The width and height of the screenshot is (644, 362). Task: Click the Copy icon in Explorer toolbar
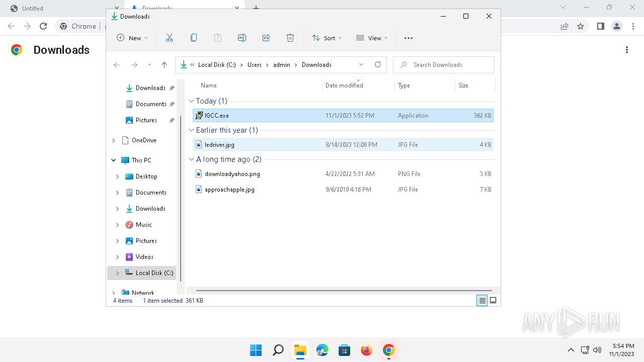(x=194, y=38)
